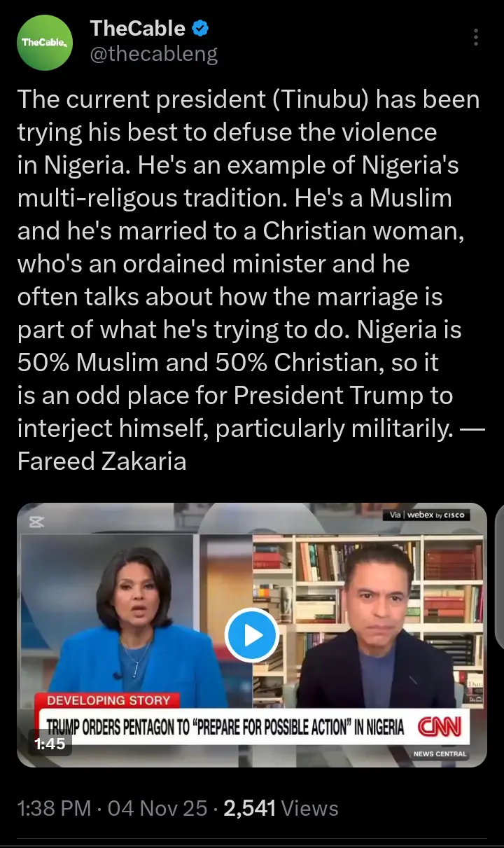View the 2,541 Views analytics

(281, 808)
